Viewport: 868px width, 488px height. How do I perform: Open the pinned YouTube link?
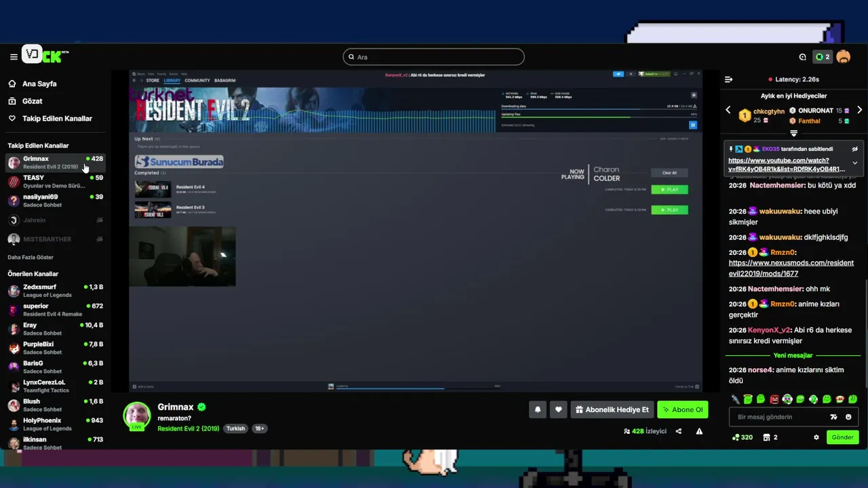click(787, 165)
